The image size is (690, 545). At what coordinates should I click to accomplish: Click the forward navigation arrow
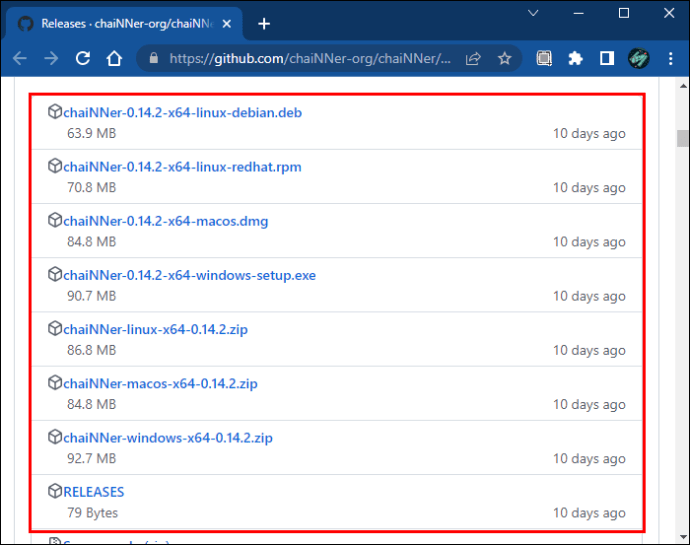click(x=51, y=58)
